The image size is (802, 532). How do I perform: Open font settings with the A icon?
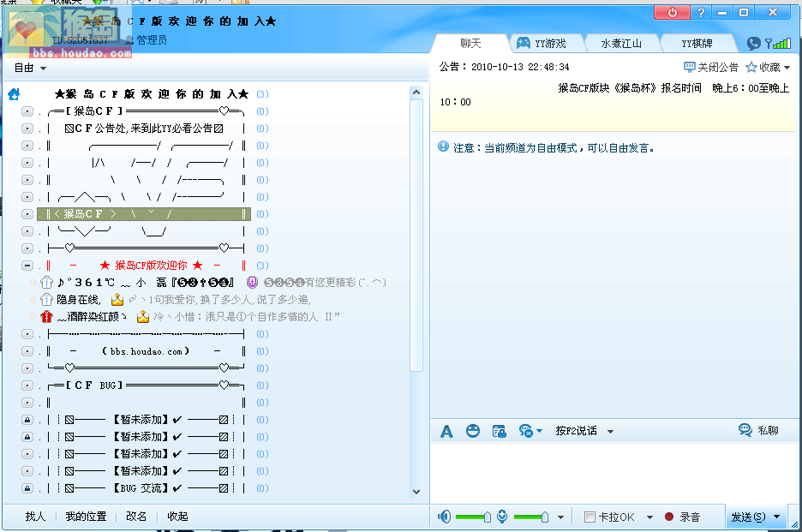click(446, 431)
